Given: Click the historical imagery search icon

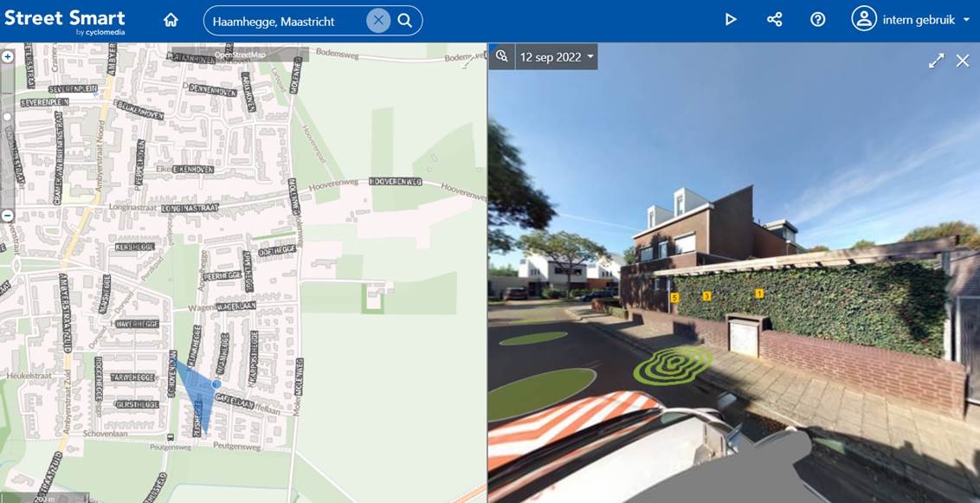Looking at the screenshot, I should [x=501, y=56].
